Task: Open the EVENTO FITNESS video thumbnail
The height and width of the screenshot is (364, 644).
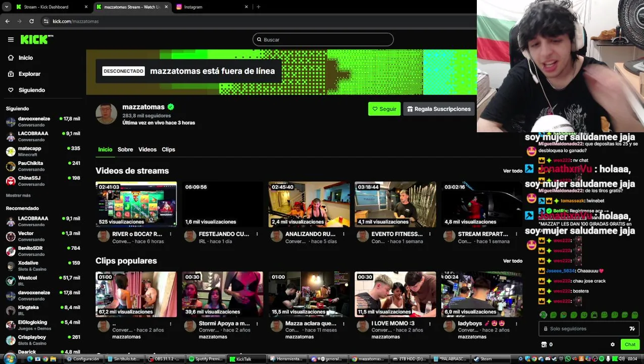Action: point(395,204)
